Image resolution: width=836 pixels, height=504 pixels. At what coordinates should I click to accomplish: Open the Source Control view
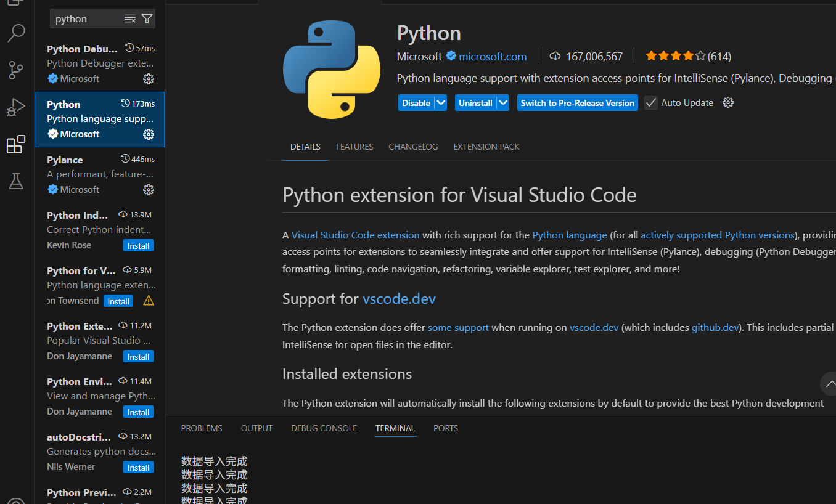coord(16,70)
